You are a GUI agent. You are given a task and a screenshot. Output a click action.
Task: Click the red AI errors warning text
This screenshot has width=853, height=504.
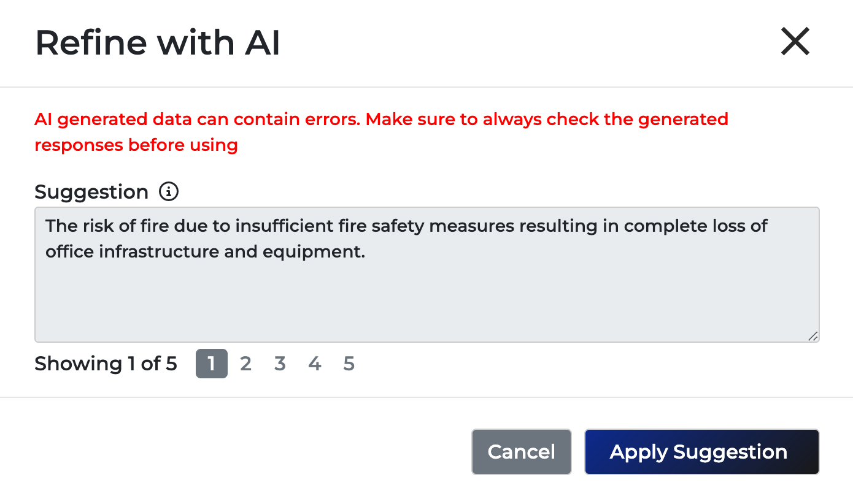click(x=380, y=119)
